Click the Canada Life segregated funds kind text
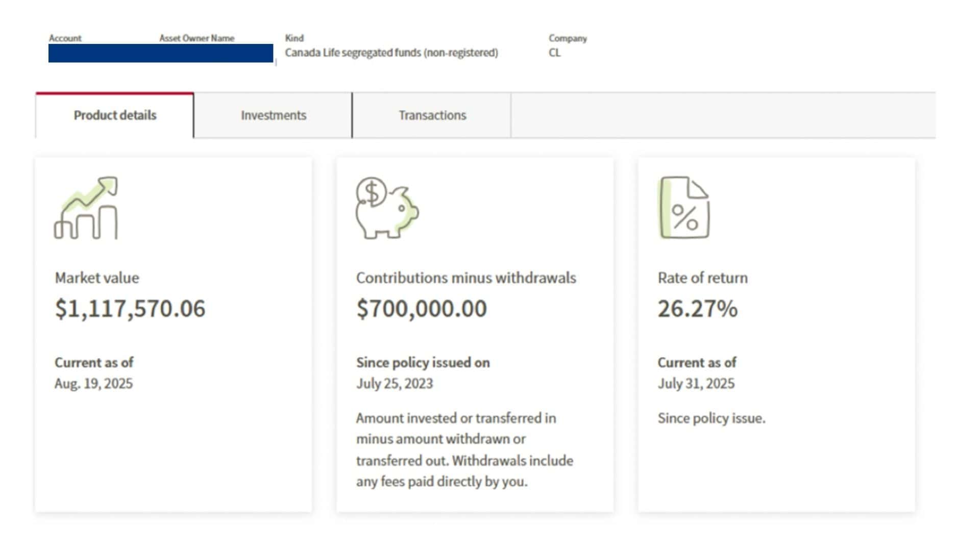This screenshot has height=551, width=980. pos(391,53)
